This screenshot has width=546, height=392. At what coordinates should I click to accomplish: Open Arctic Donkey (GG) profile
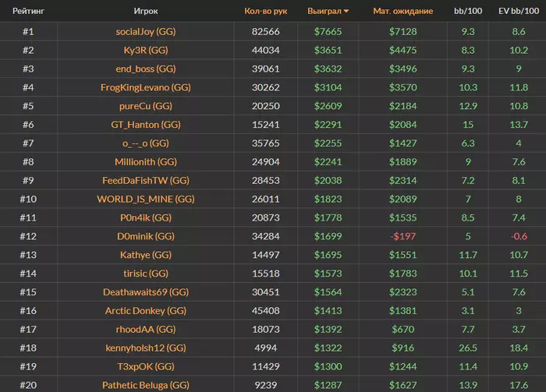(x=146, y=310)
